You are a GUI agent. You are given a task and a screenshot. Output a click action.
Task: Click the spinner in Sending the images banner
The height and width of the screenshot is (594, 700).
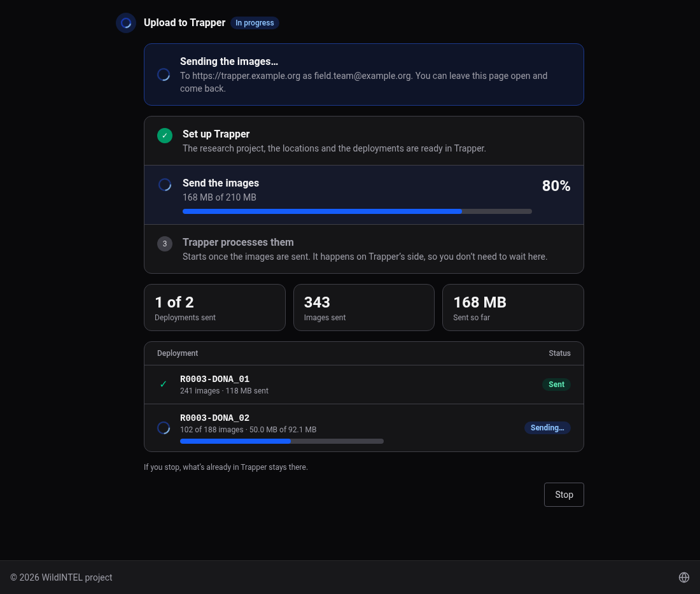click(164, 74)
